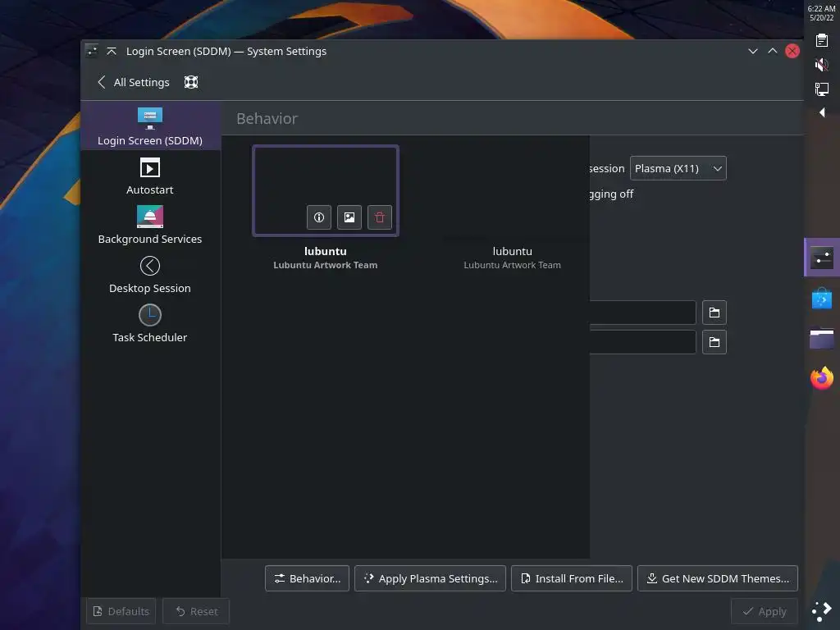Click Get New SDDM Themes... button

tap(718, 578)
